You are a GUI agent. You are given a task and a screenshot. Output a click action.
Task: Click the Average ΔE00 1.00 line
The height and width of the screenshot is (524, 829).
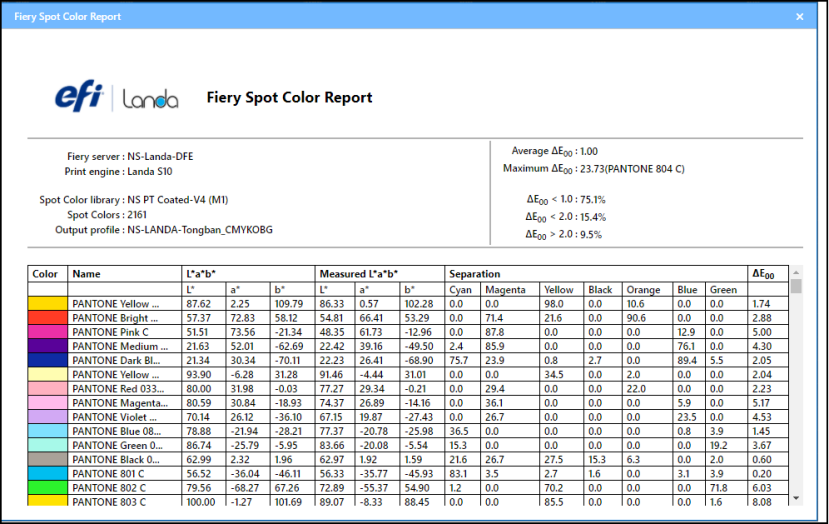(x=555, y=151)
